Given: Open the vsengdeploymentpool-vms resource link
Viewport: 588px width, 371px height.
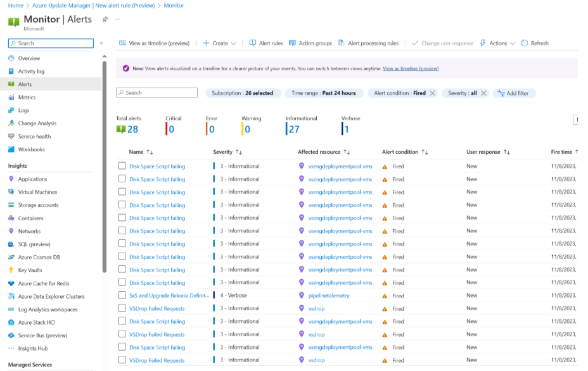Looking at the screenshot, I should (340, 166).
